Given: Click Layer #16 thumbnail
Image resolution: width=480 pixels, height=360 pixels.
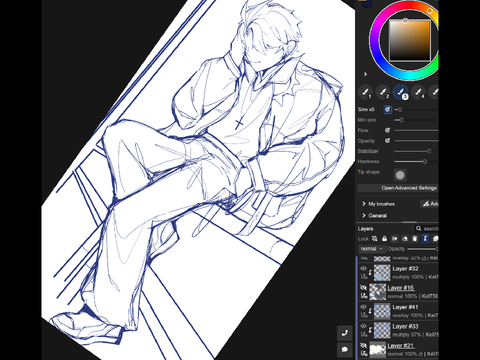Looking at the screenshot, I should (x=378, y=292).
